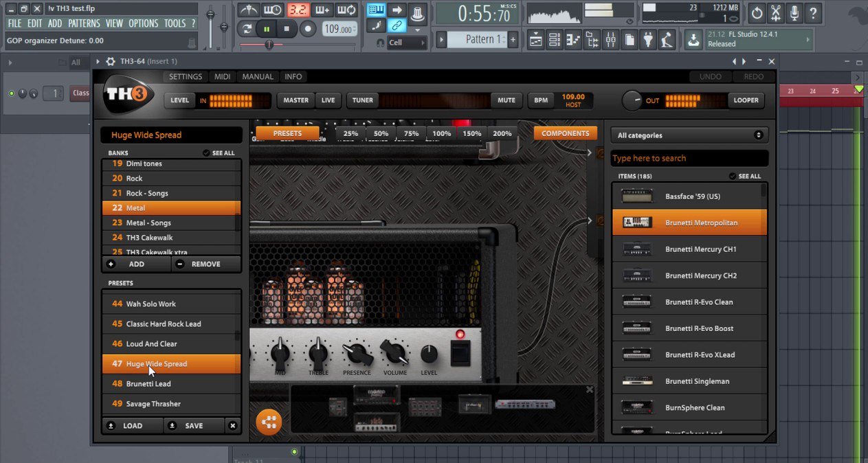Clear preset with X next to SAVE
The height and width of the screenshot is (463, 868).
point(232,425)
